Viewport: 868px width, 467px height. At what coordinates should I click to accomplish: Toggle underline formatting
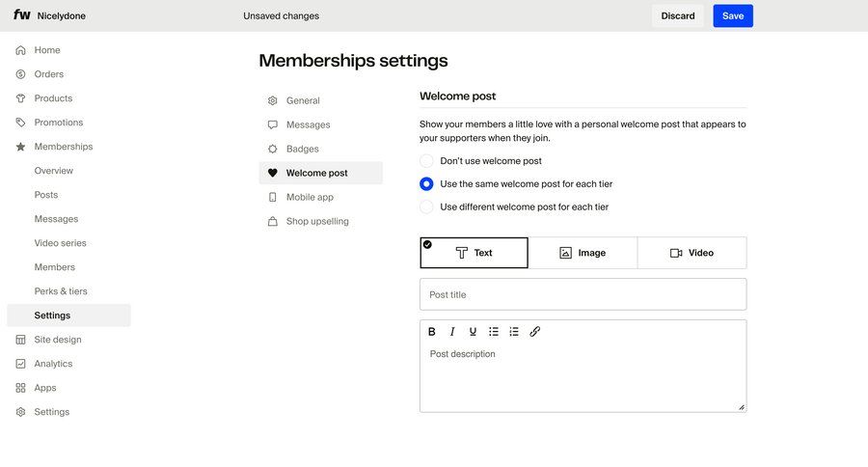[x=473, y=331]
